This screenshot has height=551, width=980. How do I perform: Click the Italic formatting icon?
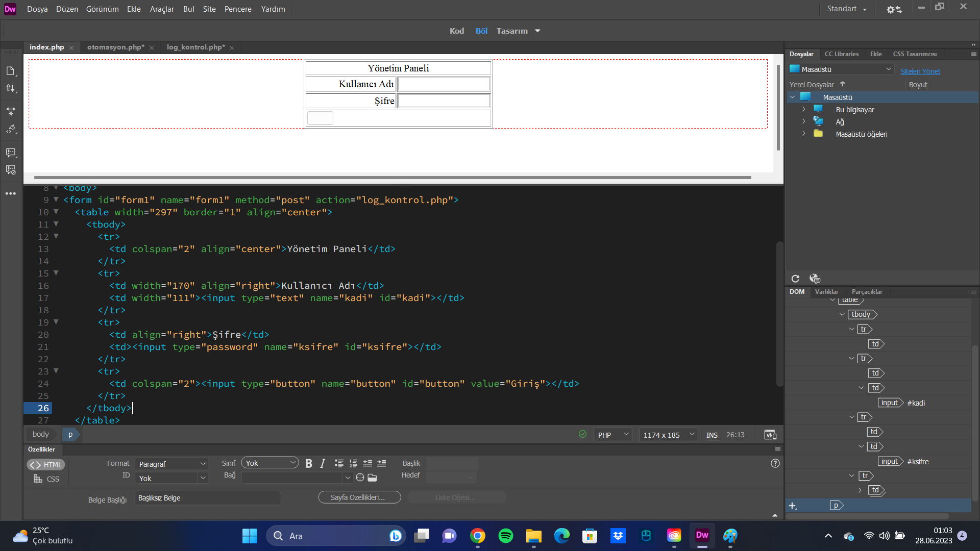(x=323, y=463)
